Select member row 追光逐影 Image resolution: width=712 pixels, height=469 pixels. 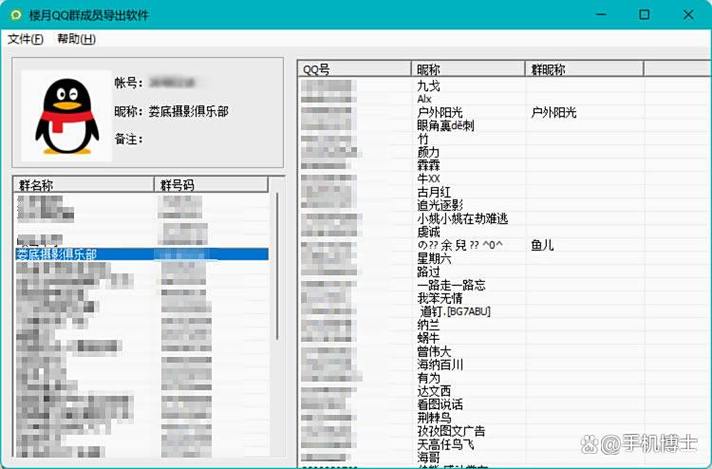tap(440, 205)
